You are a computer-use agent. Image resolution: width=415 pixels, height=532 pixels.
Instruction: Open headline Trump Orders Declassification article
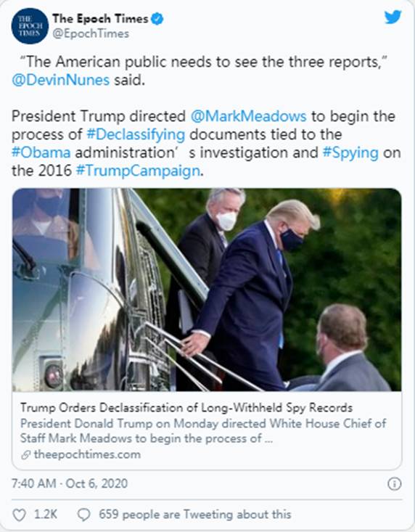[186, 407]
